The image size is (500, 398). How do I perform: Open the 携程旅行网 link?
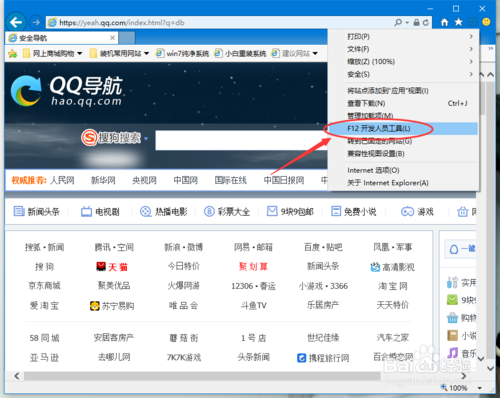[x=323, y=358]
